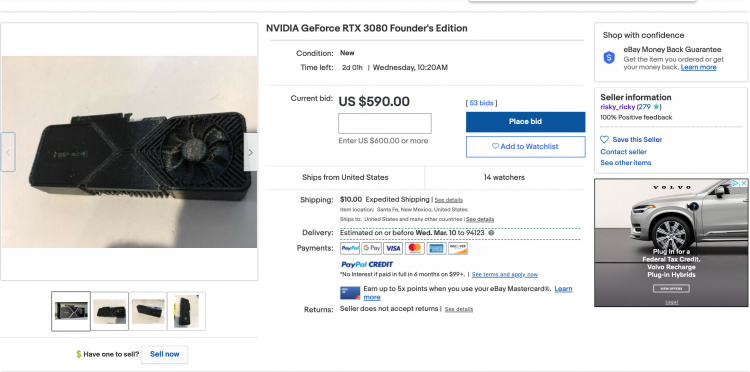
Task: Click the bid amount input field
Action: coord(385,123)
